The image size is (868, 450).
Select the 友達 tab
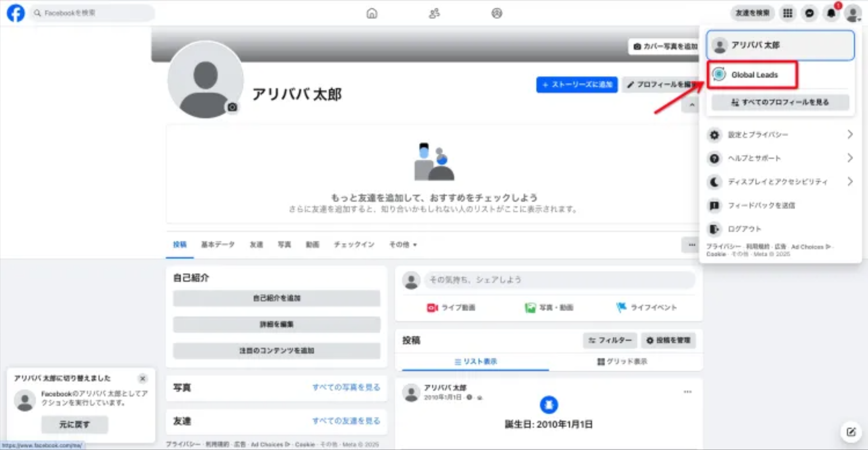tap(256, 244)
